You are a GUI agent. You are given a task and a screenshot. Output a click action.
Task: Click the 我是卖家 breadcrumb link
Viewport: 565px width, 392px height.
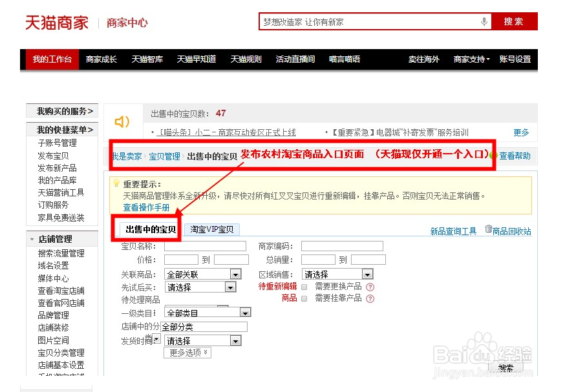pyautogui.click(x=127, y=156)
